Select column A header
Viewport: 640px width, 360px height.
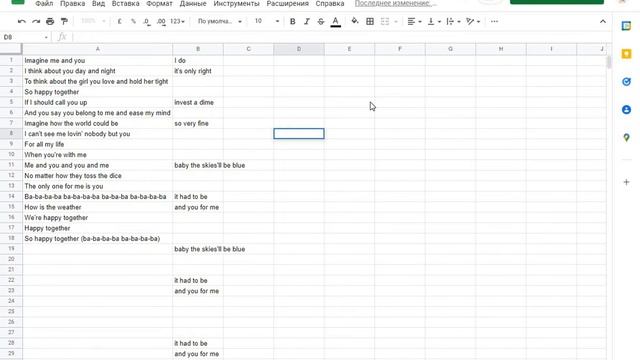pos(98,49)
